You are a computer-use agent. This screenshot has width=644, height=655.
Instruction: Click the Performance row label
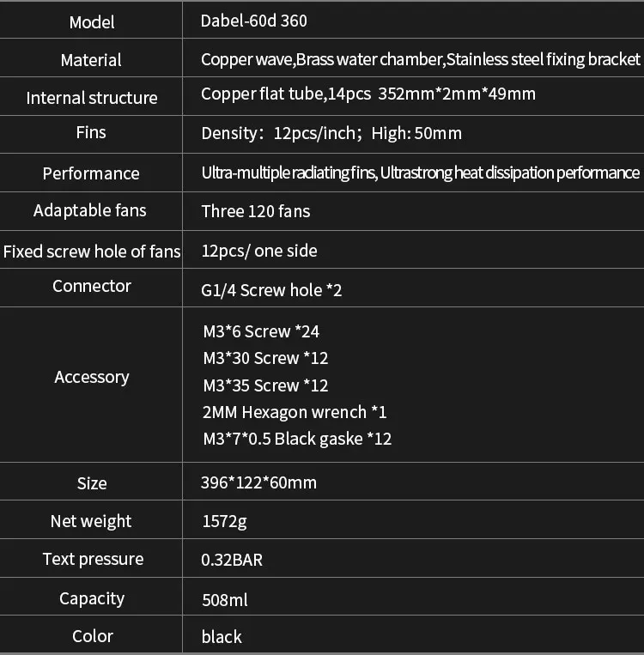(91, 173)
